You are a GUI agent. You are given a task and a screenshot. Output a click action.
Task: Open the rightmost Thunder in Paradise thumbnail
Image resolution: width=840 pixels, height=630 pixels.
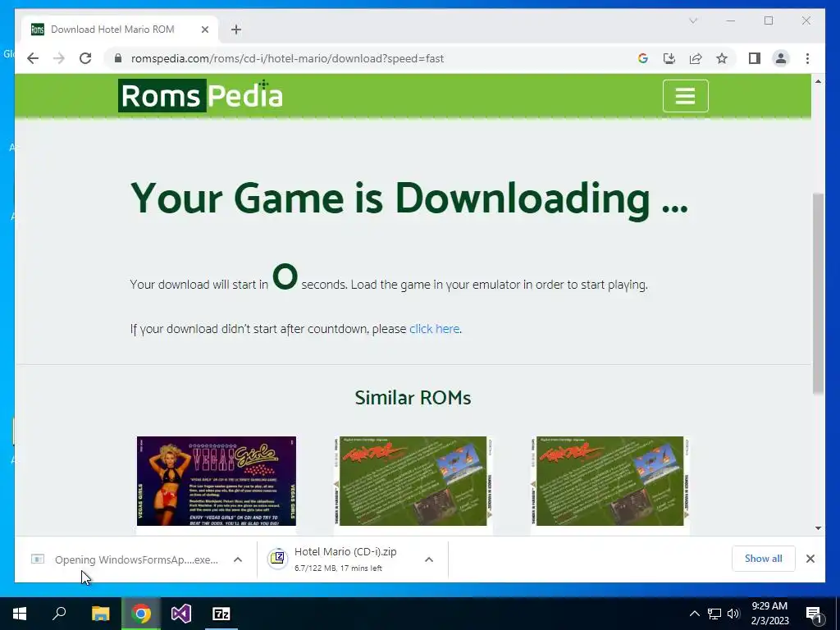(x=610, y=481)
